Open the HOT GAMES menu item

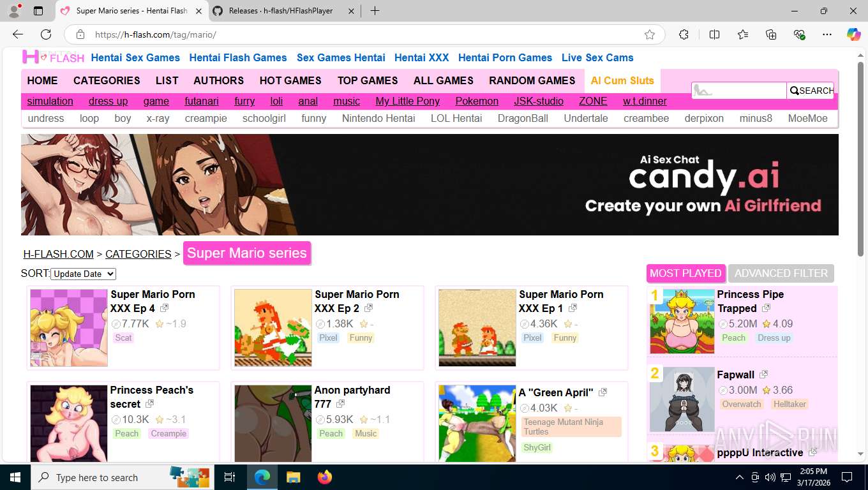pyautogui.click(x=290, y=80)
